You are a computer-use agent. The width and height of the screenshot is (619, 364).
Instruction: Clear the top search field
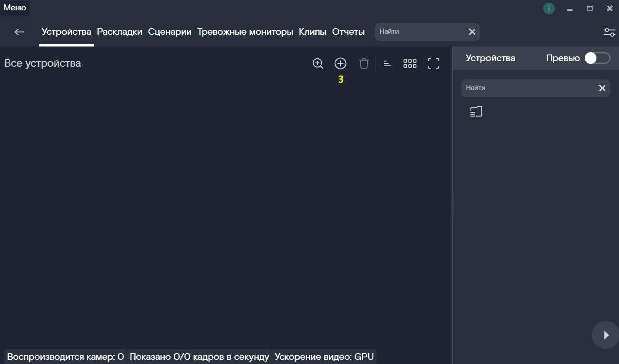472,31
